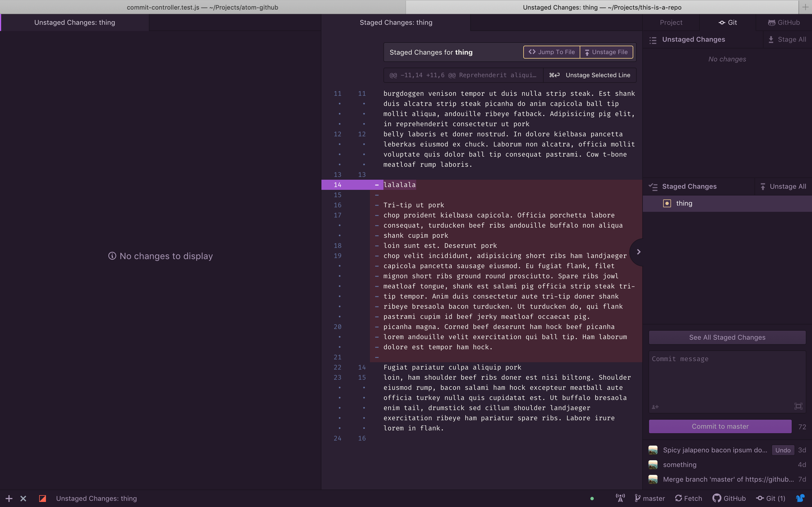Click the master branch icon in status bar
This screenshot has width=812, height=507.
(x=638, y=498)
